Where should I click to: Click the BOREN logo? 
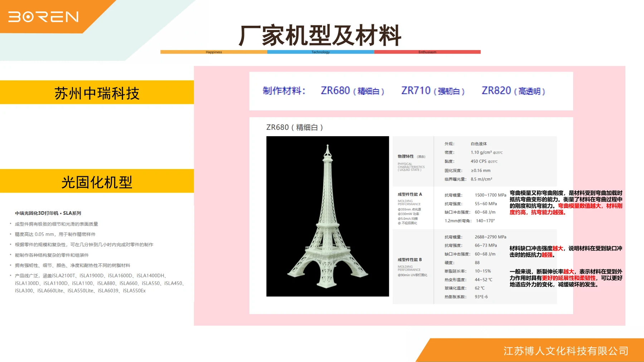point(43,17)
